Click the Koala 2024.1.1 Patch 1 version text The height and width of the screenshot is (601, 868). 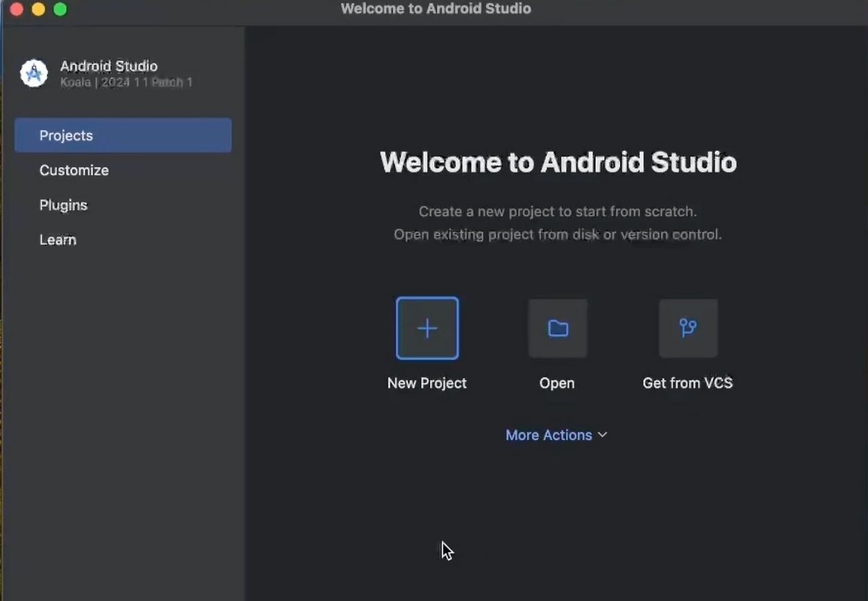pos(126,82)
